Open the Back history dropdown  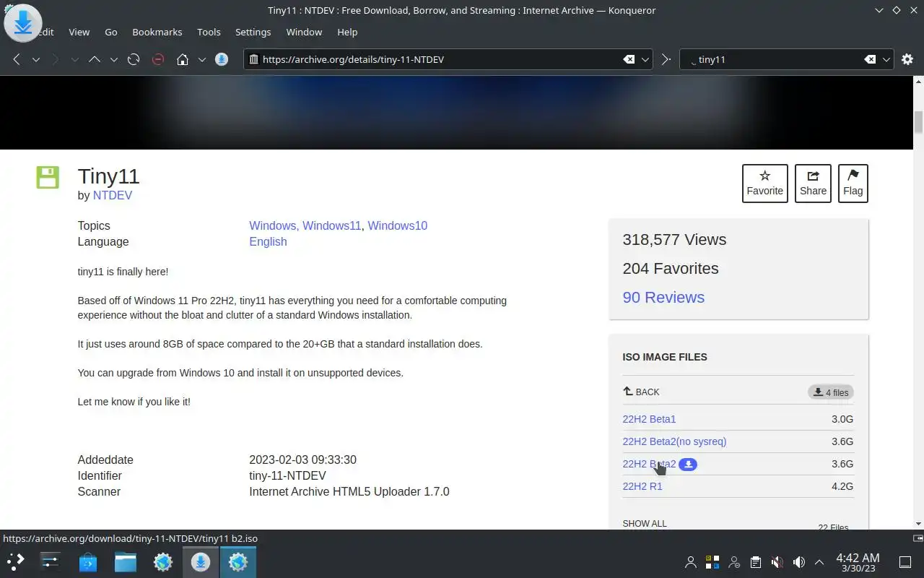(x=36, y=59)
